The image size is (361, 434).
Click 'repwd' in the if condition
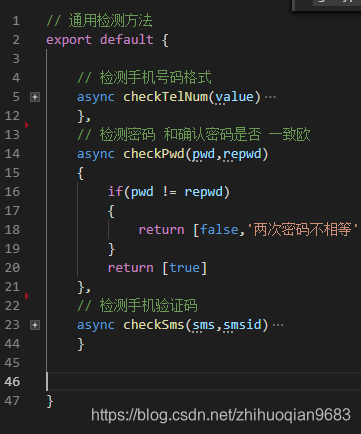[204, 192]
